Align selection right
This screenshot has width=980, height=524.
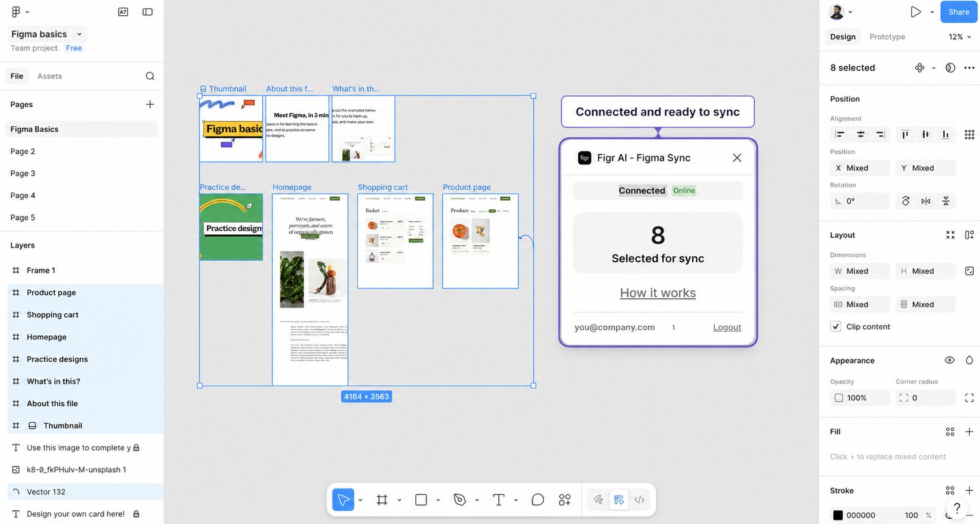click(881, 135)
